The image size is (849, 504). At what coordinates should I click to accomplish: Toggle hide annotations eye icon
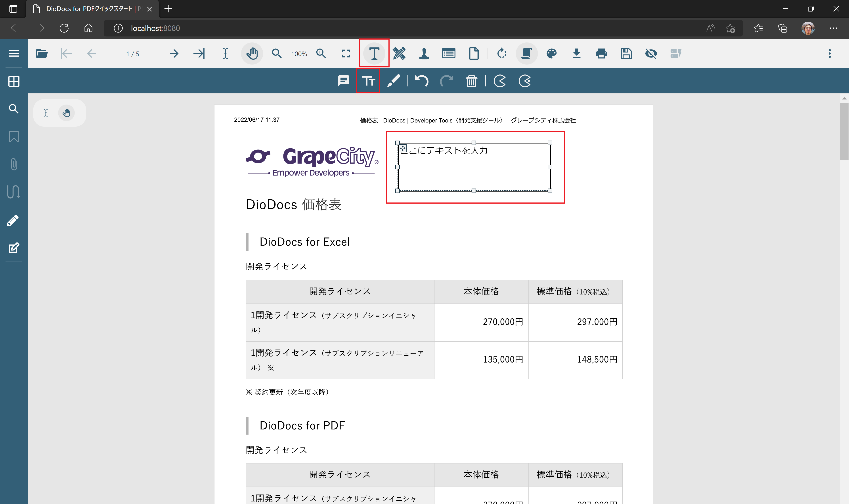[x=651, y=54]
